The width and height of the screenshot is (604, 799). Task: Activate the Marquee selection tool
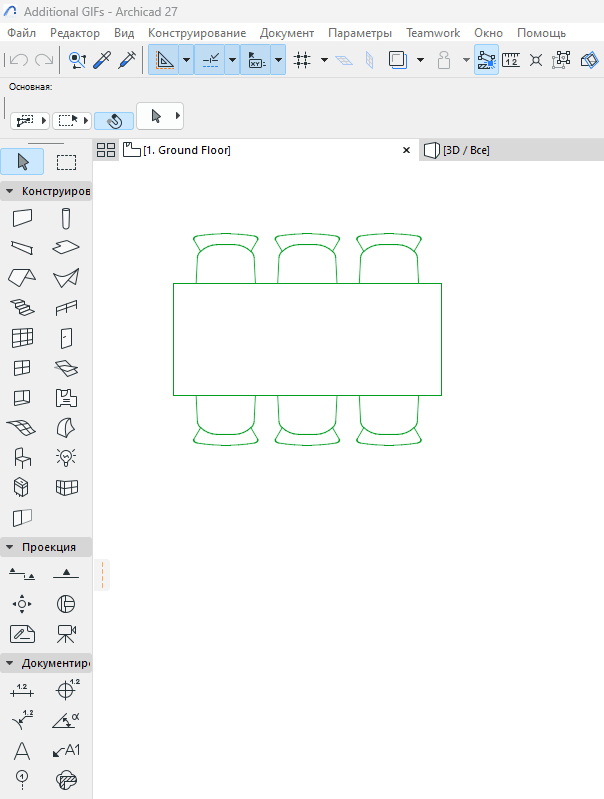66,162
